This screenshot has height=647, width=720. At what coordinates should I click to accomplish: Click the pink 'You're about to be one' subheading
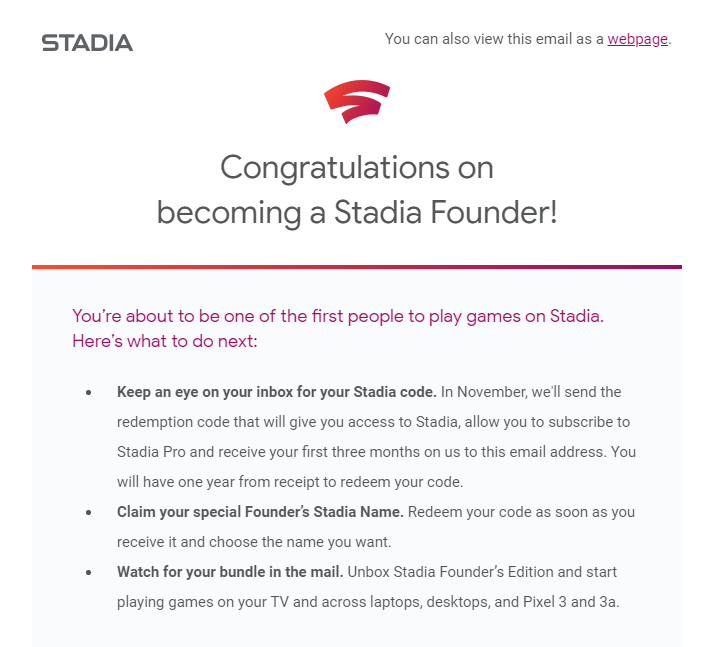tap(338, 316)
